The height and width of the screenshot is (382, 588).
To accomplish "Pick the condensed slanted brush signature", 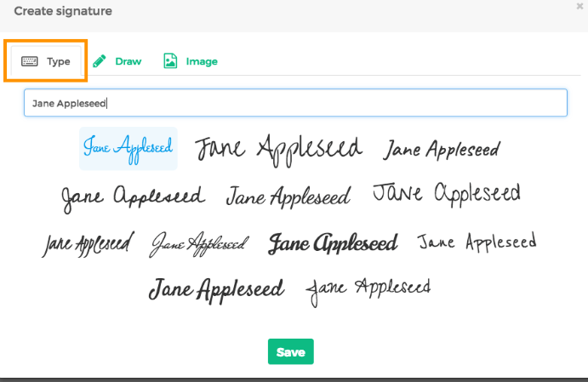I will click(88, 244).
